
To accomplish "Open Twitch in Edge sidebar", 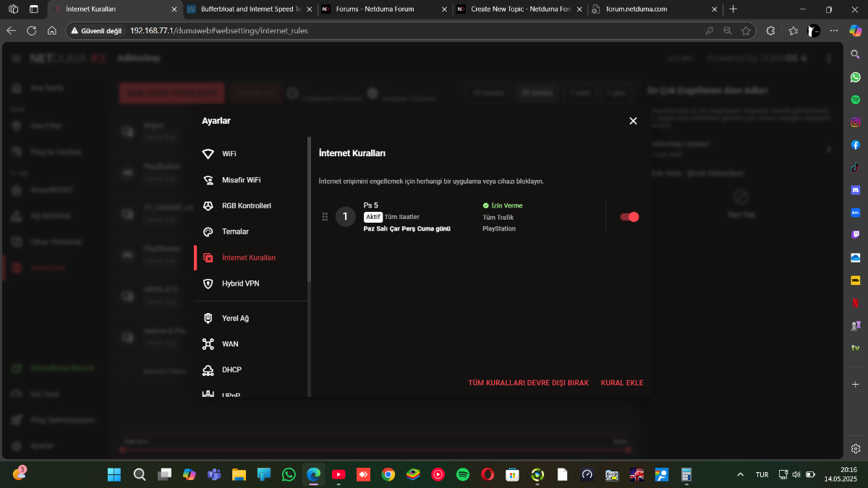I will pos(856,235).
